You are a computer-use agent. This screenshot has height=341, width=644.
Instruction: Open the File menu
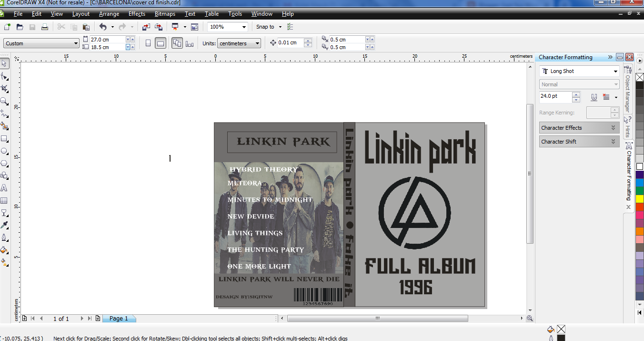pos(18,14)
